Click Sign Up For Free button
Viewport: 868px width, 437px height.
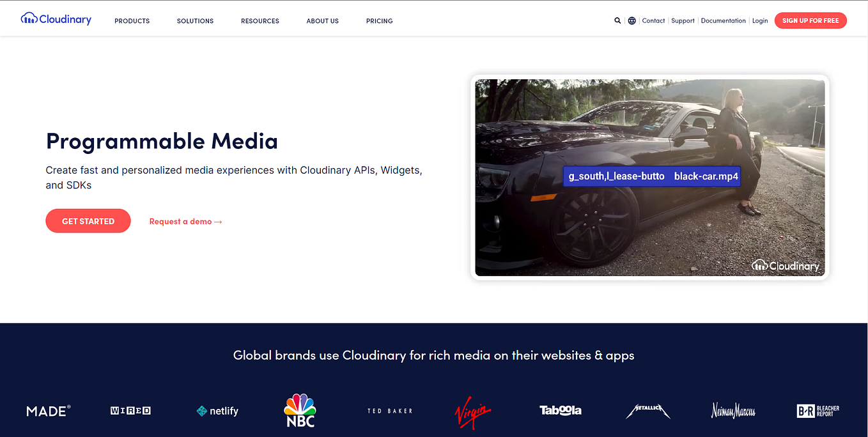810,20
